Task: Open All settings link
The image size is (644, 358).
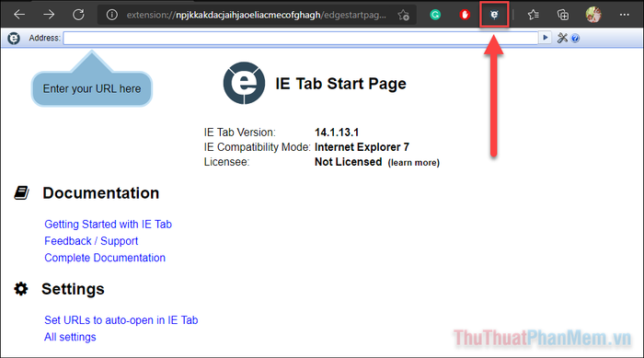Action: [70, 337]
